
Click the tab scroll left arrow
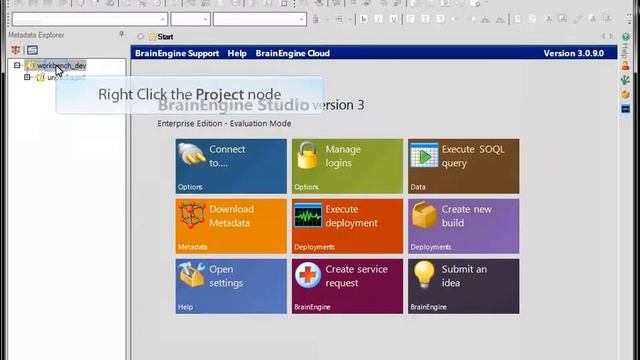click(603, 36)
